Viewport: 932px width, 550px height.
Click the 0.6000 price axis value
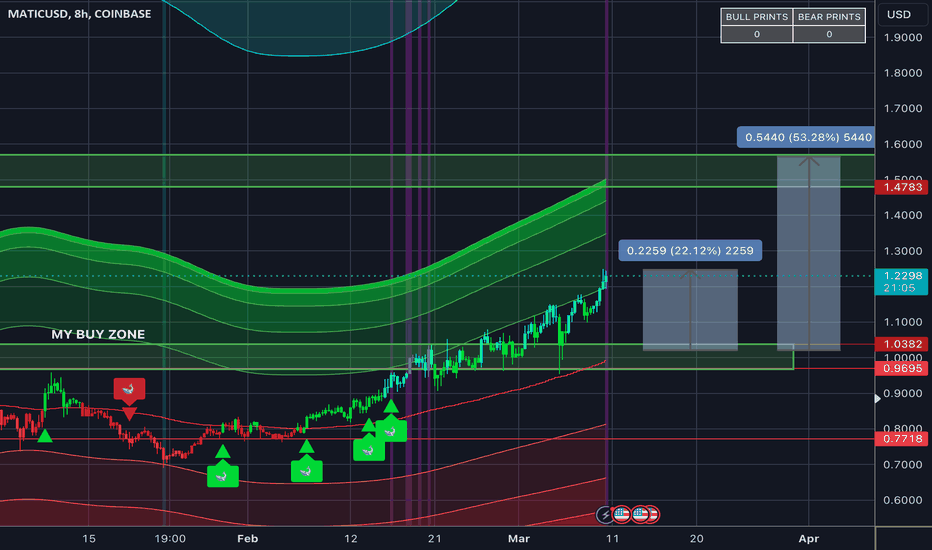[903, 500]
